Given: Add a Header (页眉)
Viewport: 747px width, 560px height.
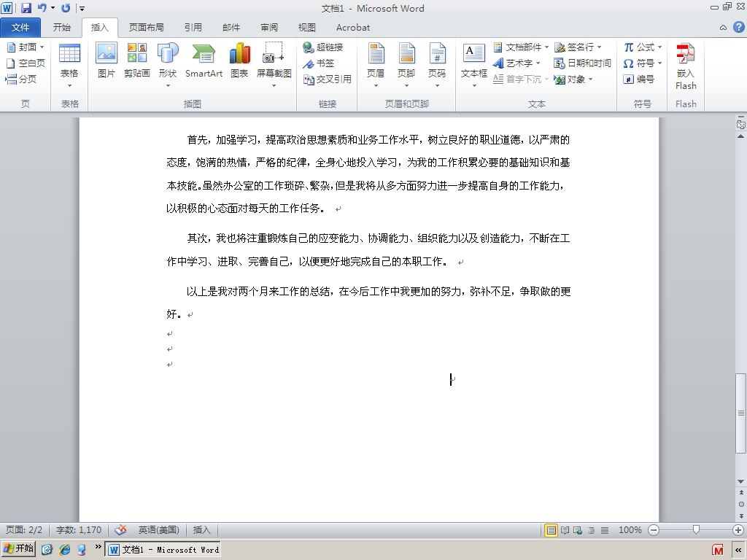Looking at the screenshot, I should point(376,65).
